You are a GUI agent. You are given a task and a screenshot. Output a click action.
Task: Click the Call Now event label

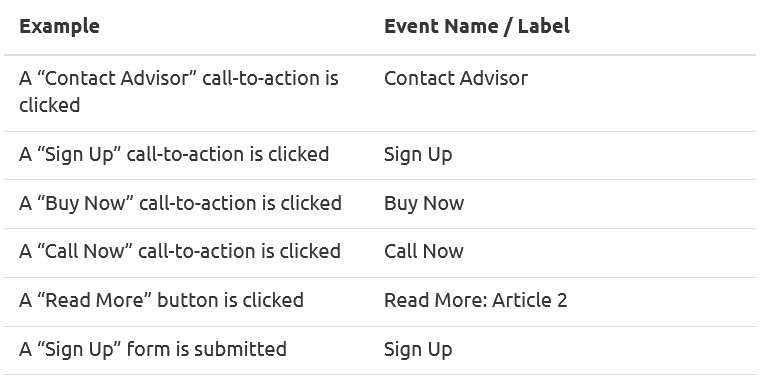click(x=424, y=251)
